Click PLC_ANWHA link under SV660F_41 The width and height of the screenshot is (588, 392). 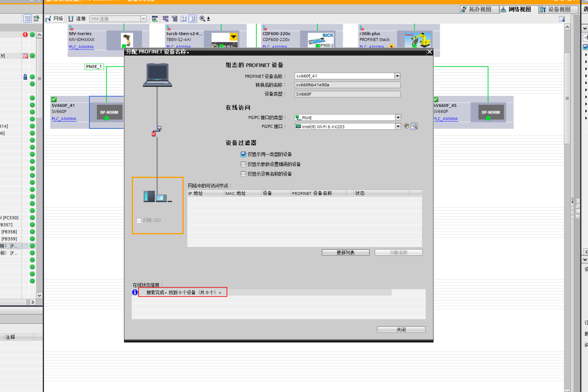pos(64,119)
